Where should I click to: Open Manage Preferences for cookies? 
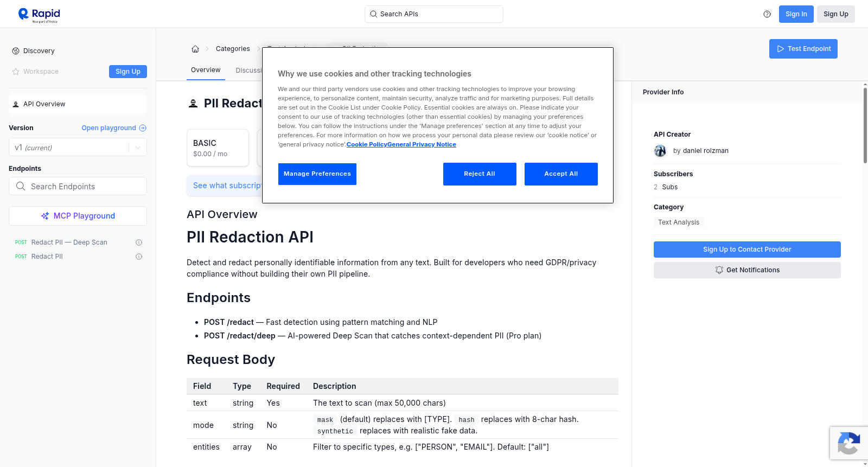(317, 174)
